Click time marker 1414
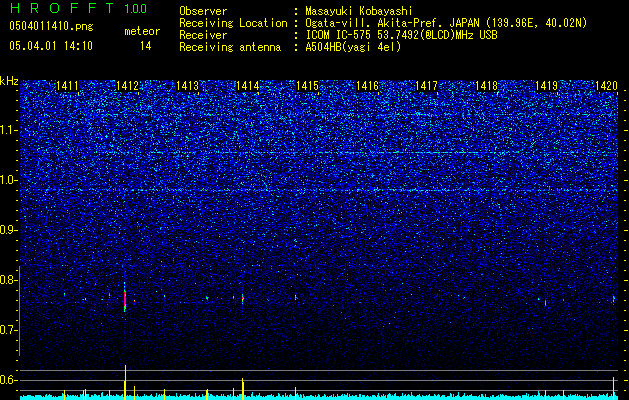The image size is (629, 400). point(248,86)
